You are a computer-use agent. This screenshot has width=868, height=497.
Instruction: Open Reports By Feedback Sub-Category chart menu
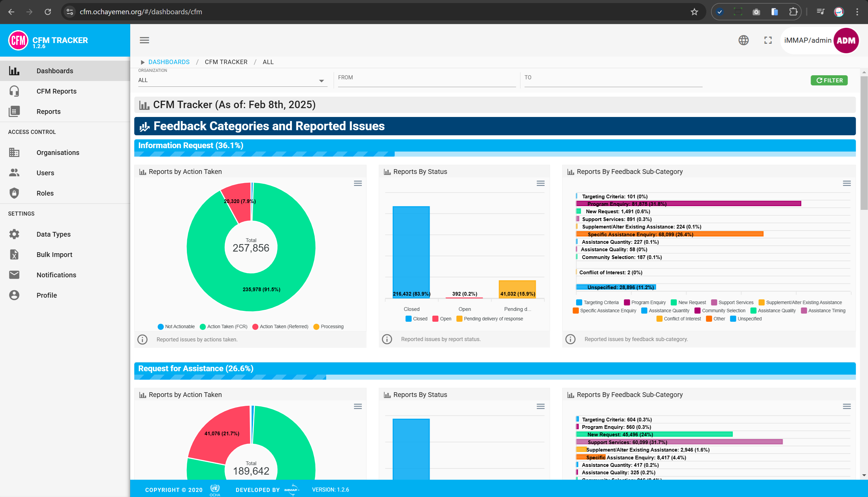(x=847, y=183)
